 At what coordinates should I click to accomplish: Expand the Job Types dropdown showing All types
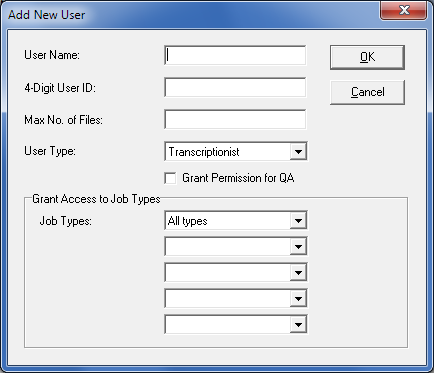[236, 220]
